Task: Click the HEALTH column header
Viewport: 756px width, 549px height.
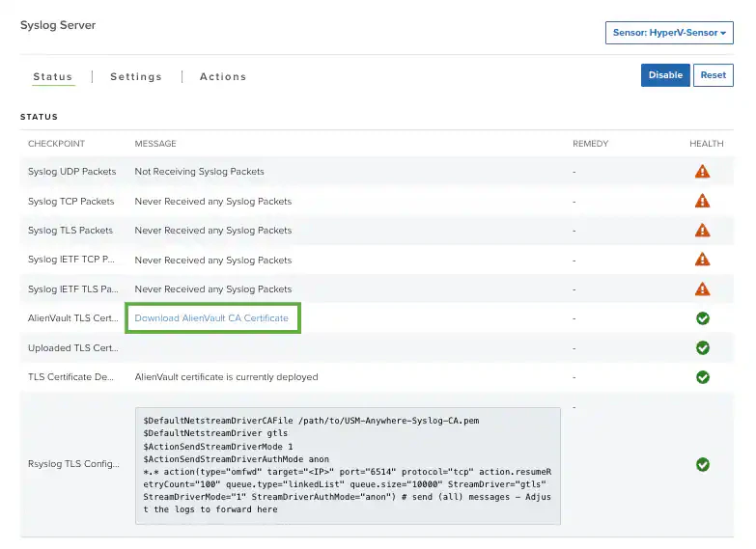Action: tap(707, 144)
